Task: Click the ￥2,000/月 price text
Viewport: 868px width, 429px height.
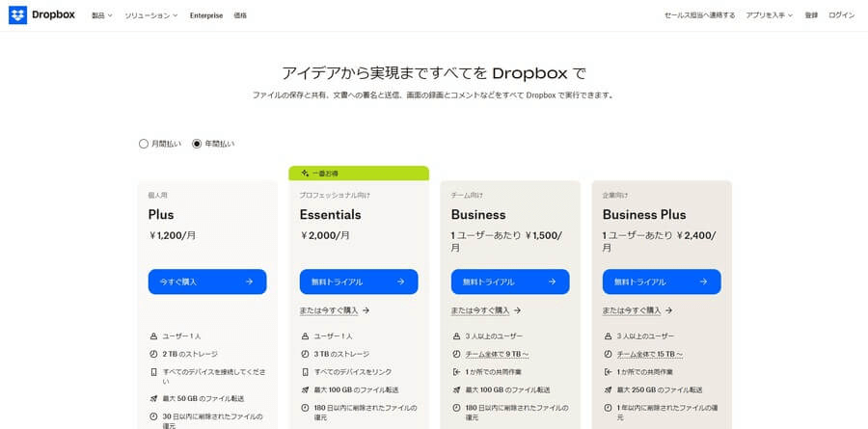Action: 325,235
